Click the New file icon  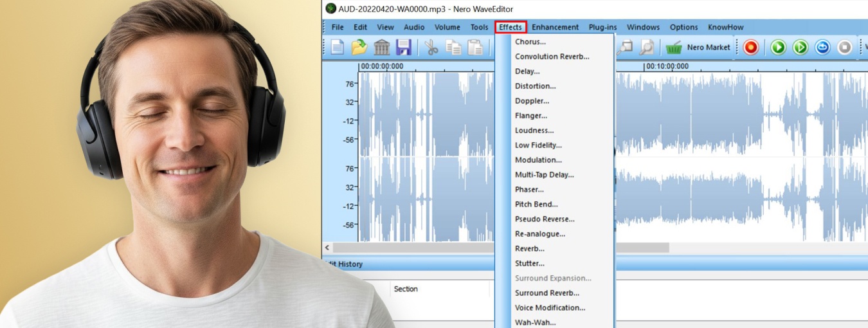(338, 47)
